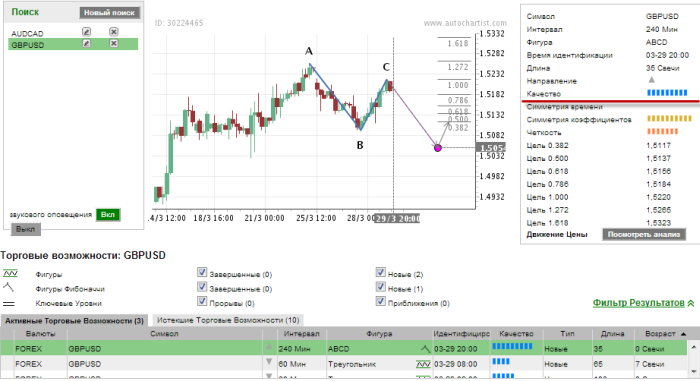Click the 29/3 20:00 time marker
Screen dimensions: 700x381
click(397, 218)
